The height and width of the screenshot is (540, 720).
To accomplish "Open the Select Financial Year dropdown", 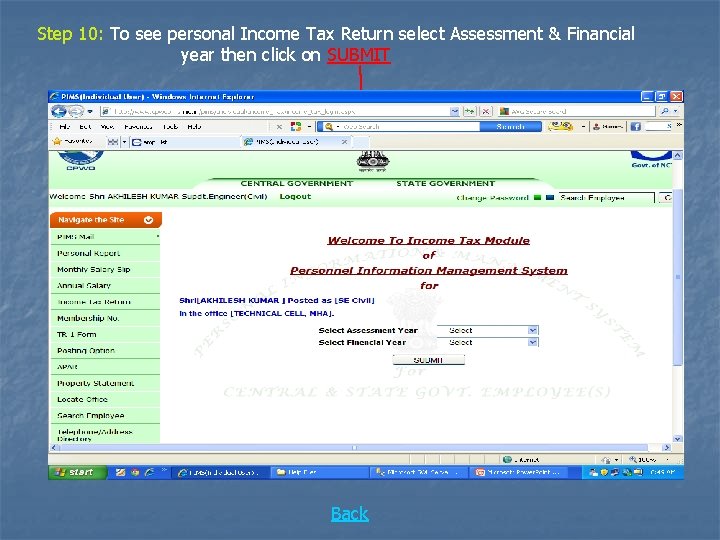I will pyautogui.click(x=487, y=342).
